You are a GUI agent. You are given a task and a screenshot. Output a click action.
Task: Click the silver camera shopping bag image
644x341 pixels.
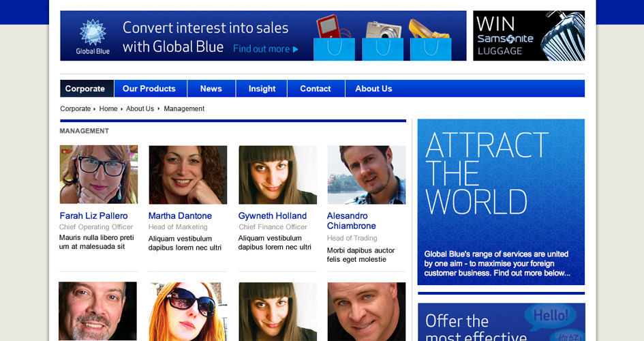point(382,40)
